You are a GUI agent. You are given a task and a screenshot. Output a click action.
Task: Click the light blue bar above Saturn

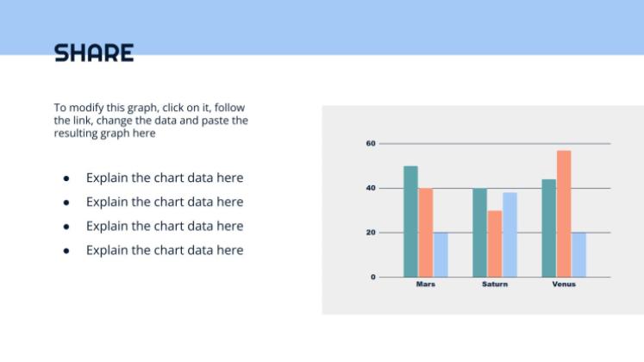pos(510,234)
